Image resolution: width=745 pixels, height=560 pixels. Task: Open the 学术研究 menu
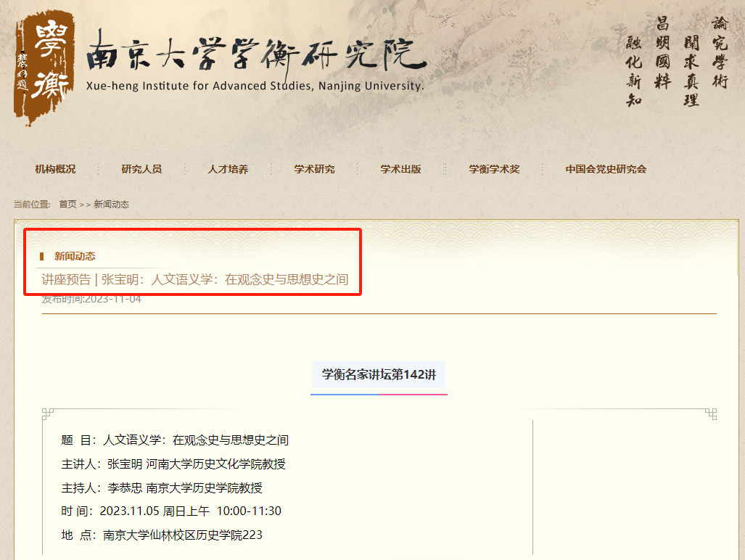click(315, 169)
